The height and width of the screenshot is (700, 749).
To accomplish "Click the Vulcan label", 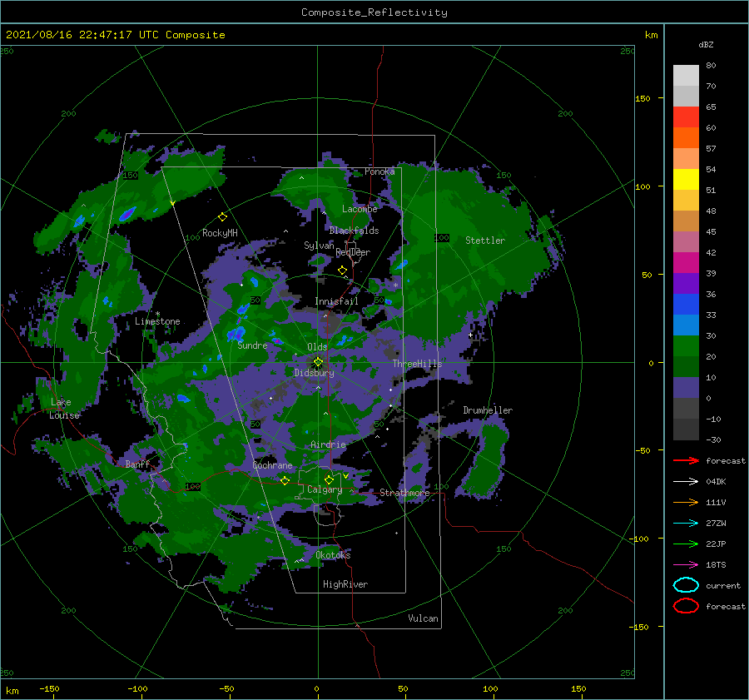I will point(424,618).
